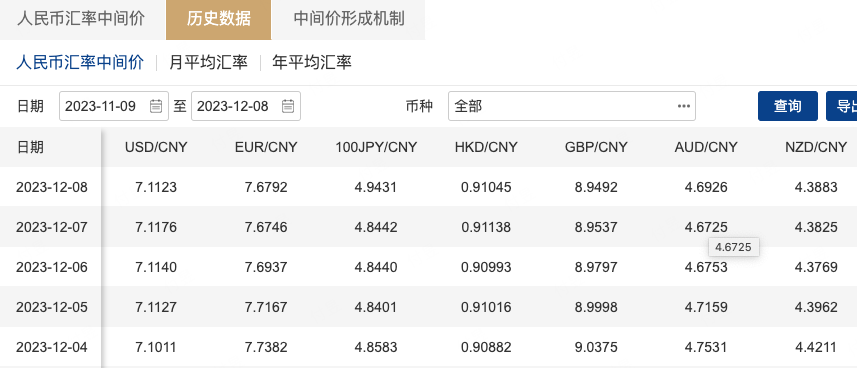Click the GBP/CNY column header
This screenshot has width=857, height=368.
pos(596,147)
